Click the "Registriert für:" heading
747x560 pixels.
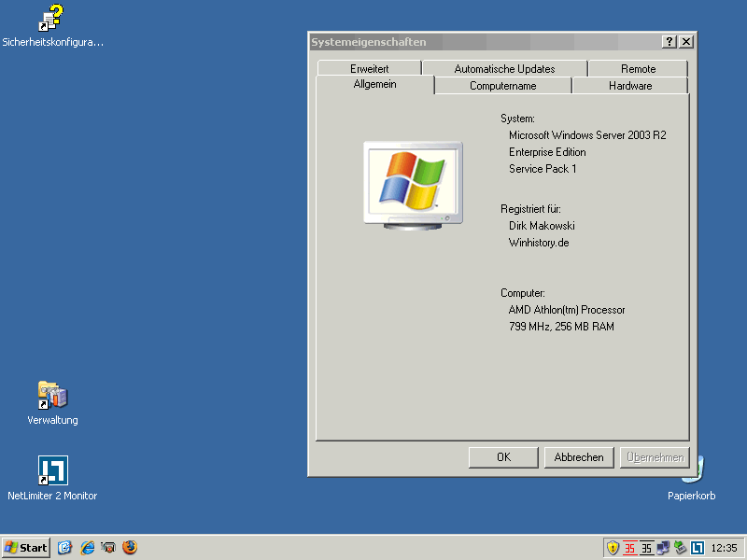coord(530,209)
